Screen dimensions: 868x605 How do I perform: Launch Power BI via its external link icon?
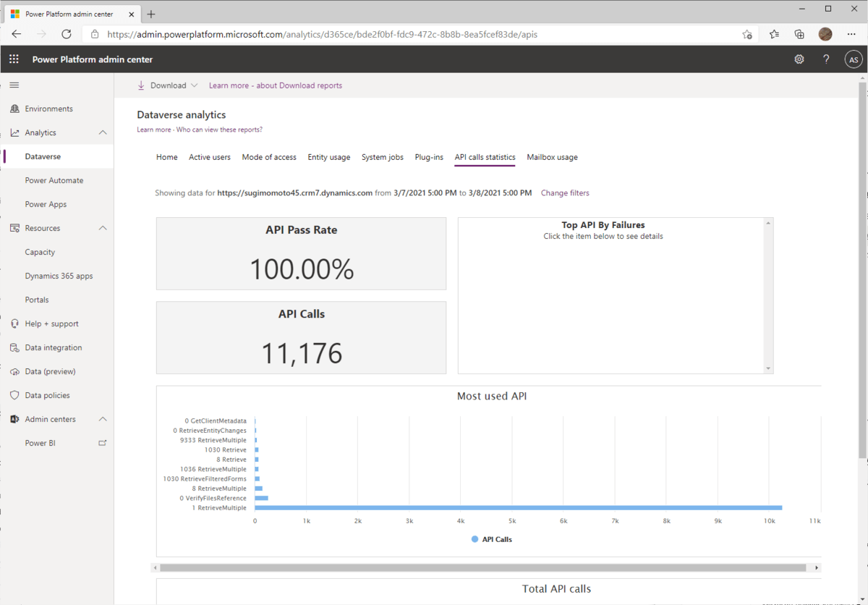pyautogui.click(x=102, y=442)
